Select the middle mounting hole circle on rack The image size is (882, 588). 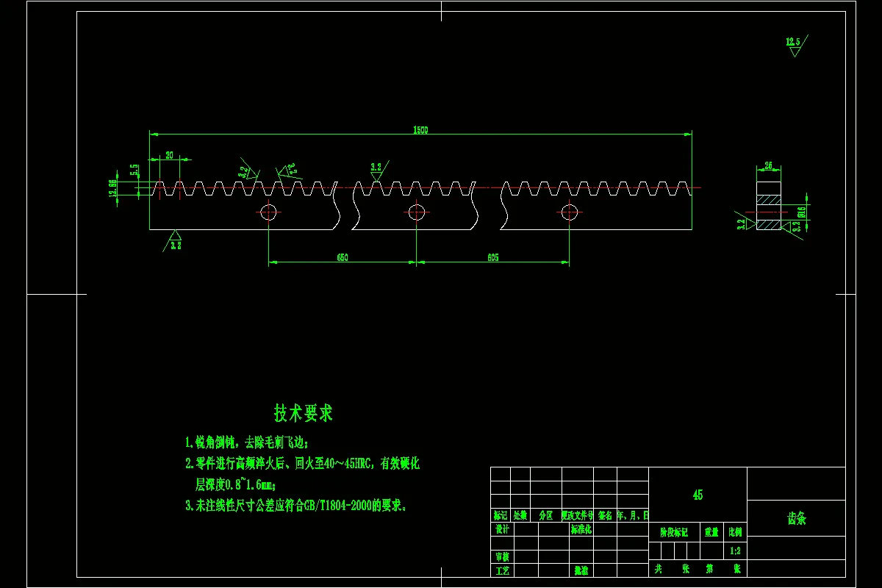click(417, 212)
